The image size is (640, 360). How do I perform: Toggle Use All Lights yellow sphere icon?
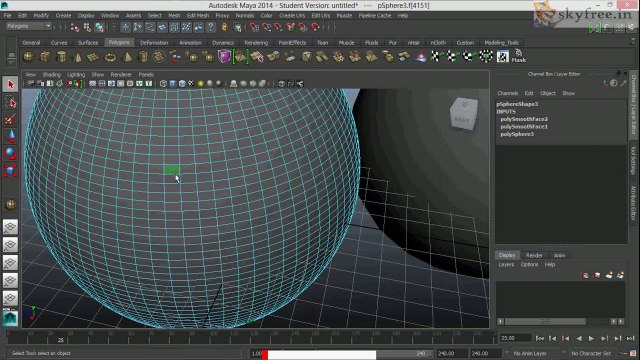(x=200, y=84)
